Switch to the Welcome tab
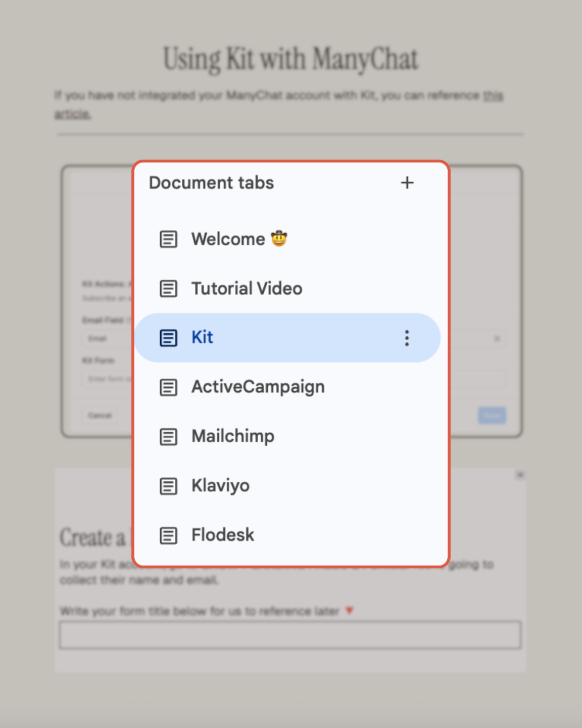The width and height of the screenshot is (582, 728). point(228,239)
